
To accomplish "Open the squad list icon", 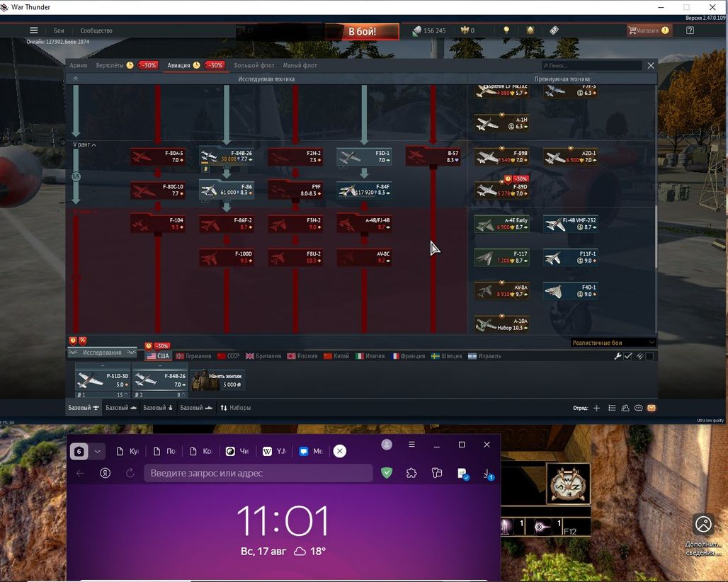I will coord(612,408).
